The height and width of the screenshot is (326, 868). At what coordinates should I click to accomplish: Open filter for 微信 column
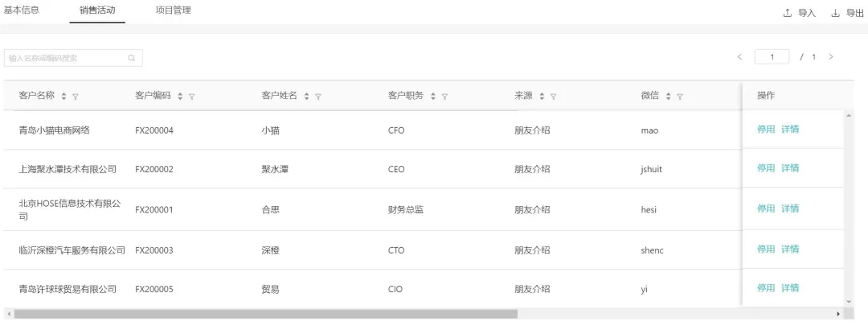click(680, 97)
